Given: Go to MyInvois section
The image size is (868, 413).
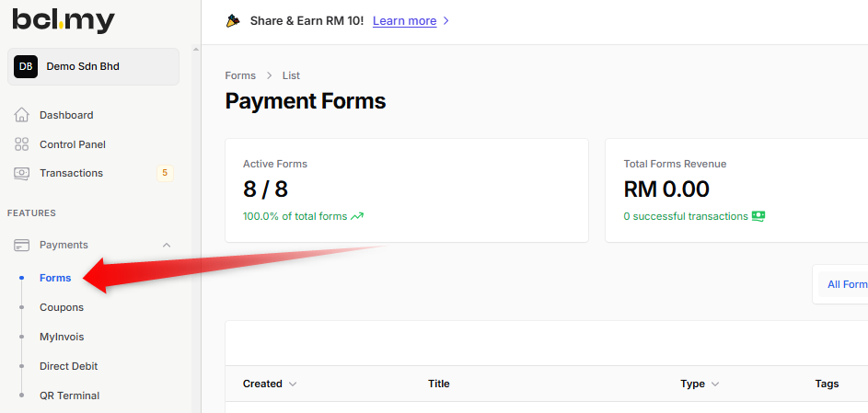Looking at the screenshot, I should coord(62,337).
